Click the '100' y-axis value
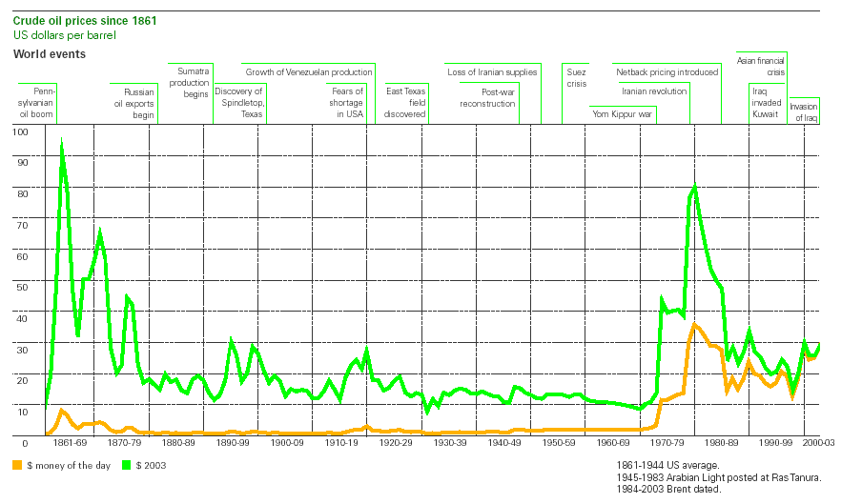 (x=20, y=131)
